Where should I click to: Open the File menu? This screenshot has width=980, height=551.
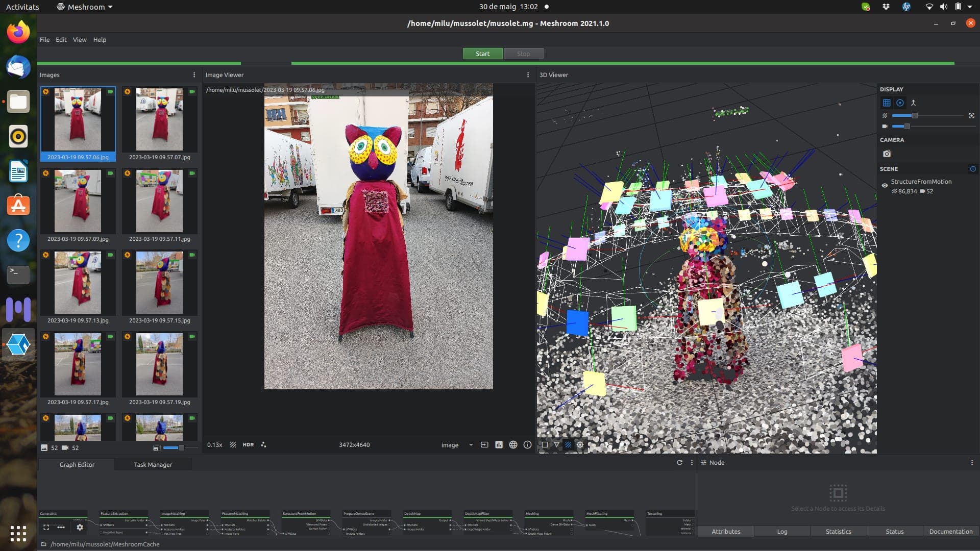click(45, 40)
